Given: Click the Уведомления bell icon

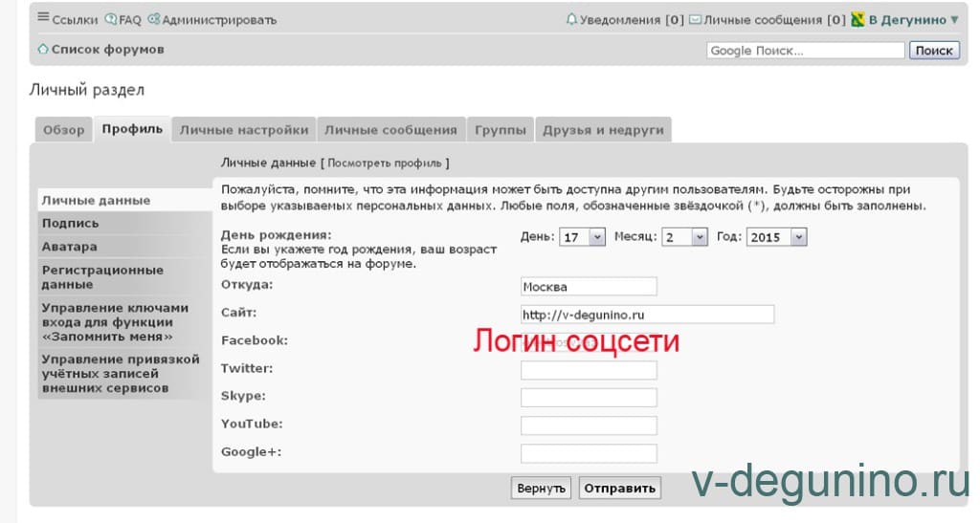Looking at the screenshot, I should tap(572, 19).
